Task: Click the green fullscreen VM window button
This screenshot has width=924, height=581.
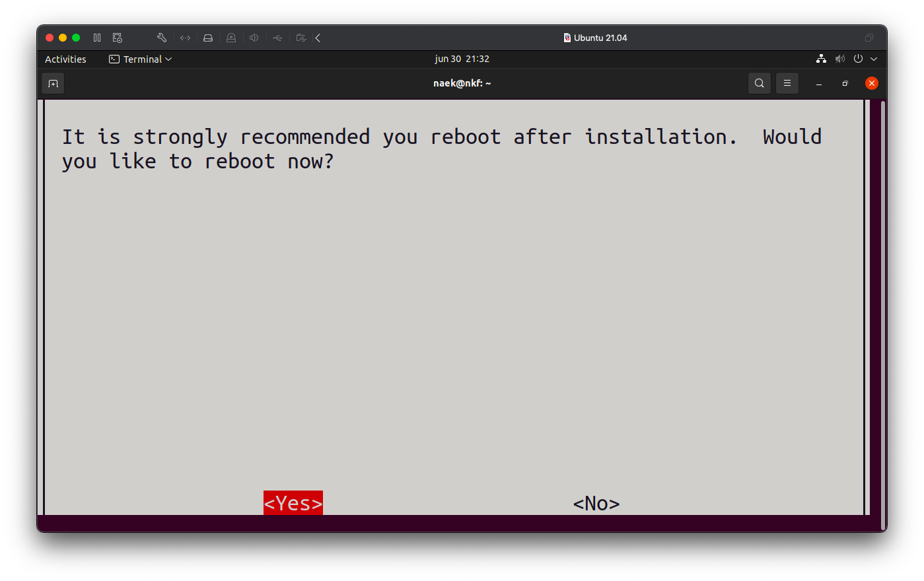Action: [x=76, y=38]
